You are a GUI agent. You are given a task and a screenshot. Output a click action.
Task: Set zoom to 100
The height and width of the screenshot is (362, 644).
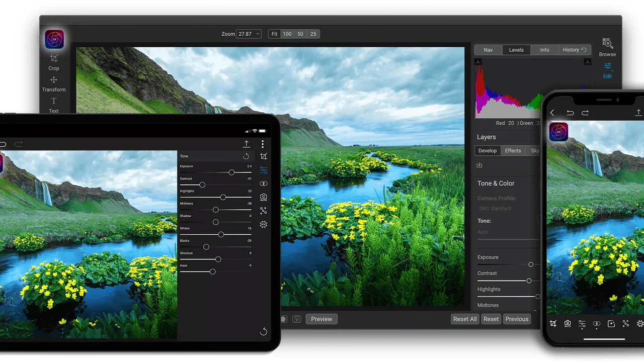(x=287, y=34)
